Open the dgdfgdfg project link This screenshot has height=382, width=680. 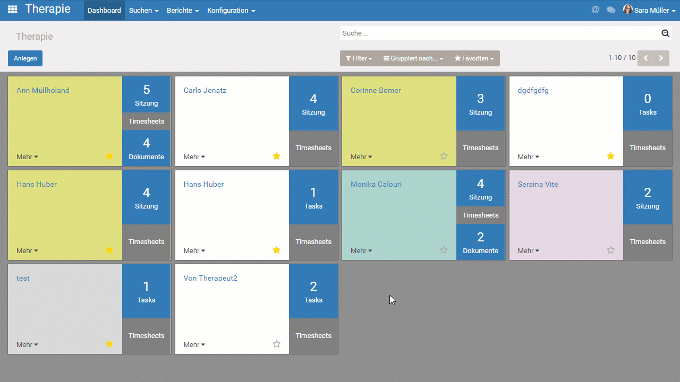click(x=533, y=90)
